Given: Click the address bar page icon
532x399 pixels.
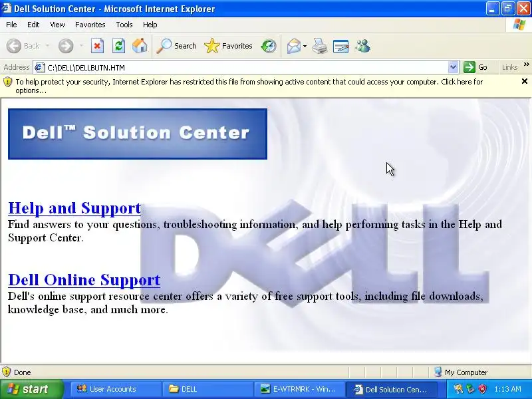Looking at the screenshot, I should 40,68.
